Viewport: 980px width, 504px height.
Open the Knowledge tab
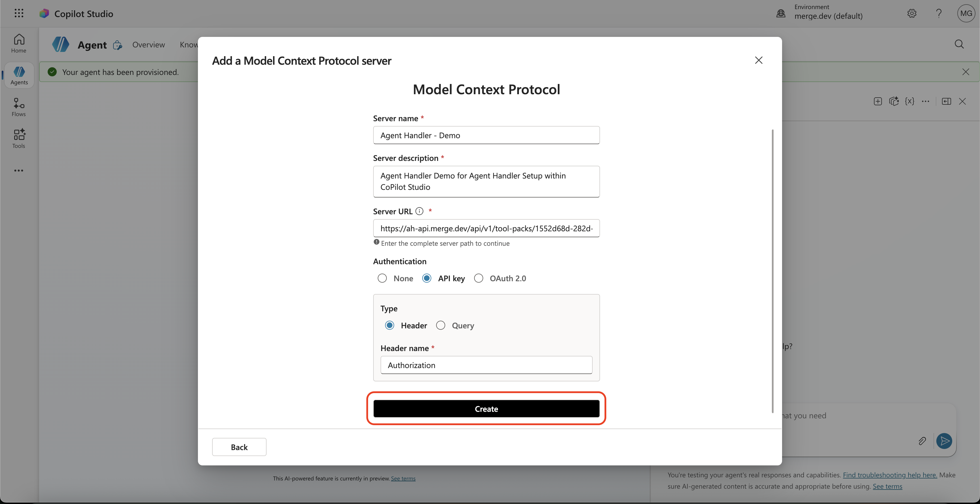pos(189,45)
